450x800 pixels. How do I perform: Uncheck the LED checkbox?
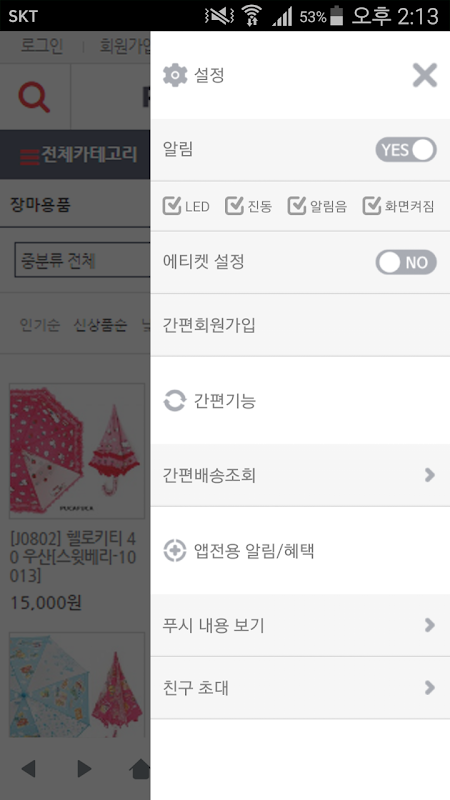click(x=172, y=206)
